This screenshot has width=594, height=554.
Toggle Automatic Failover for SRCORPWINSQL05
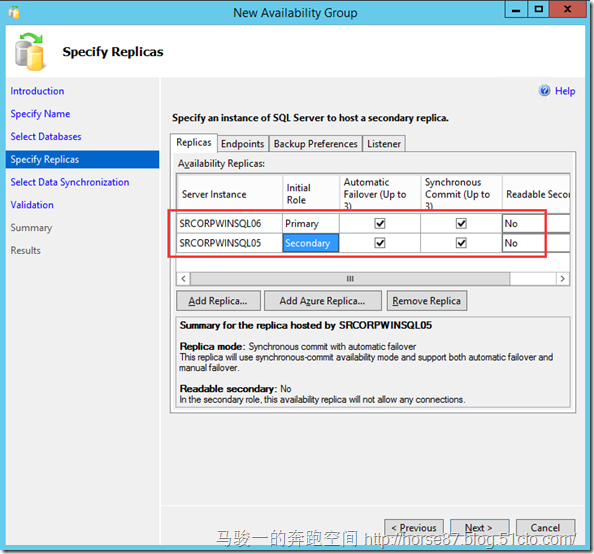click(x=380, y=243)
